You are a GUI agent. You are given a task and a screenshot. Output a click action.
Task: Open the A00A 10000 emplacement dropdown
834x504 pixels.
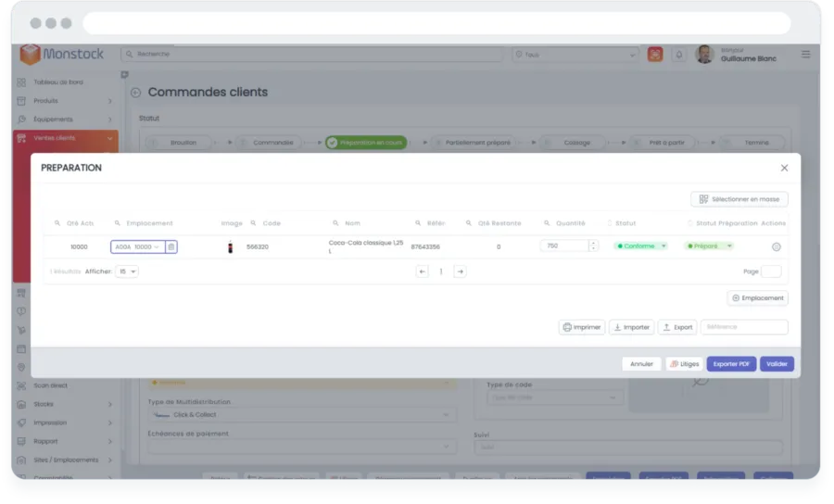(138, 247)
